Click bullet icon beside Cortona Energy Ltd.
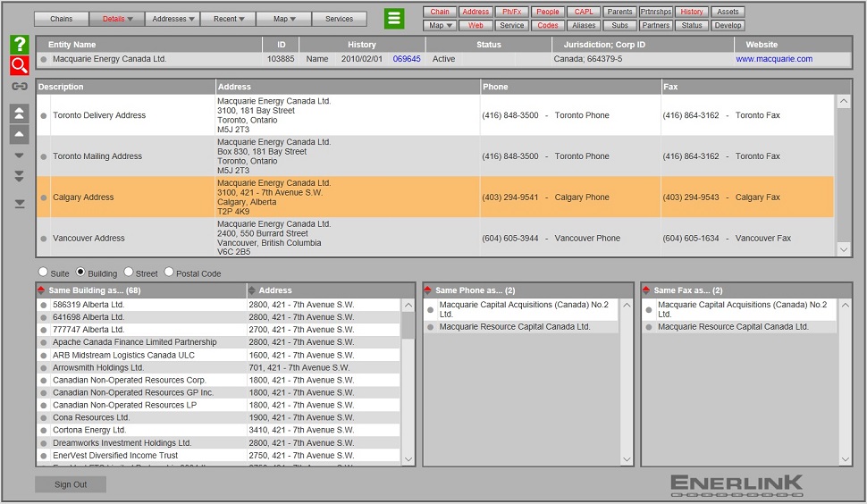The width and height of the screenshot is (867, 504). [x=44, y=430]
